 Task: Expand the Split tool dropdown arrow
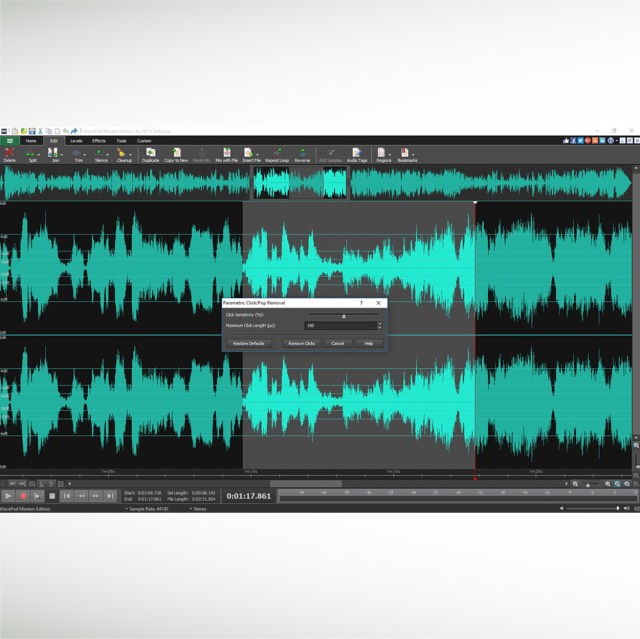click(38, 153)
